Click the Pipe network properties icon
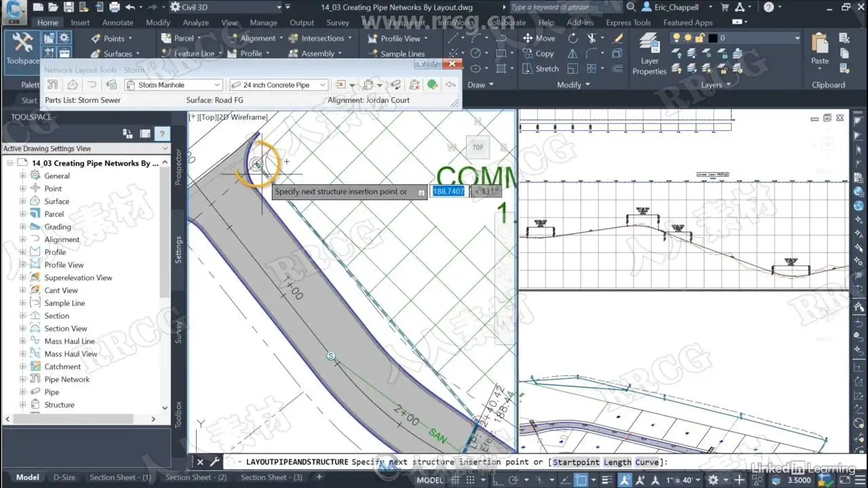The width and height of the screenshot is (868, 488). click(x=52, y=85)
